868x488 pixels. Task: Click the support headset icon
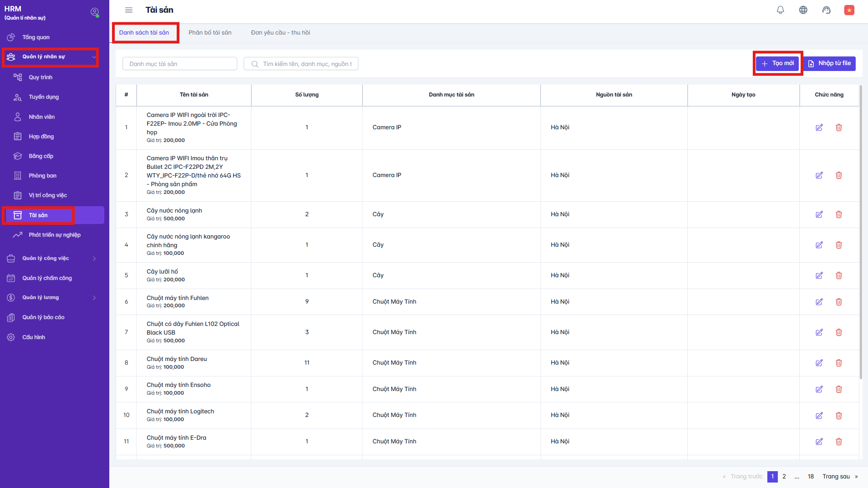(826, 10)
